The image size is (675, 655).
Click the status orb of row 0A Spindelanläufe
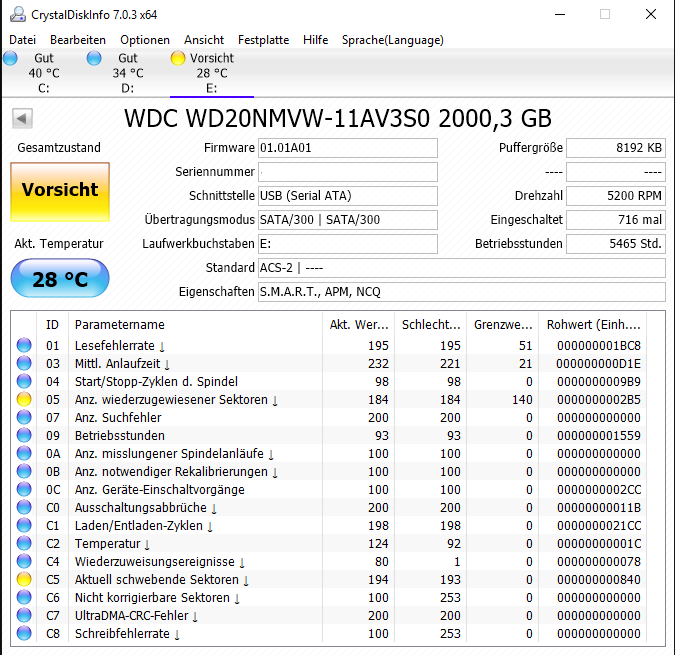click(24, 453)
